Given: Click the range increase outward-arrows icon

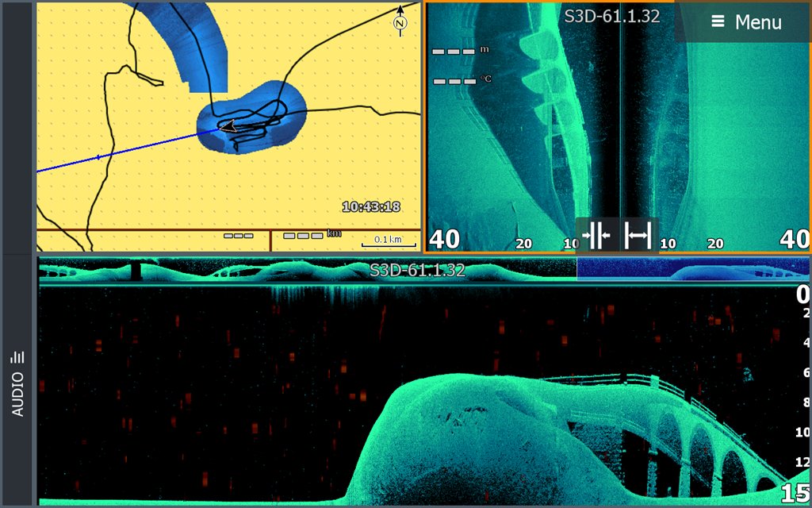Looking at the screenshot, I should [x=638, y=236].
